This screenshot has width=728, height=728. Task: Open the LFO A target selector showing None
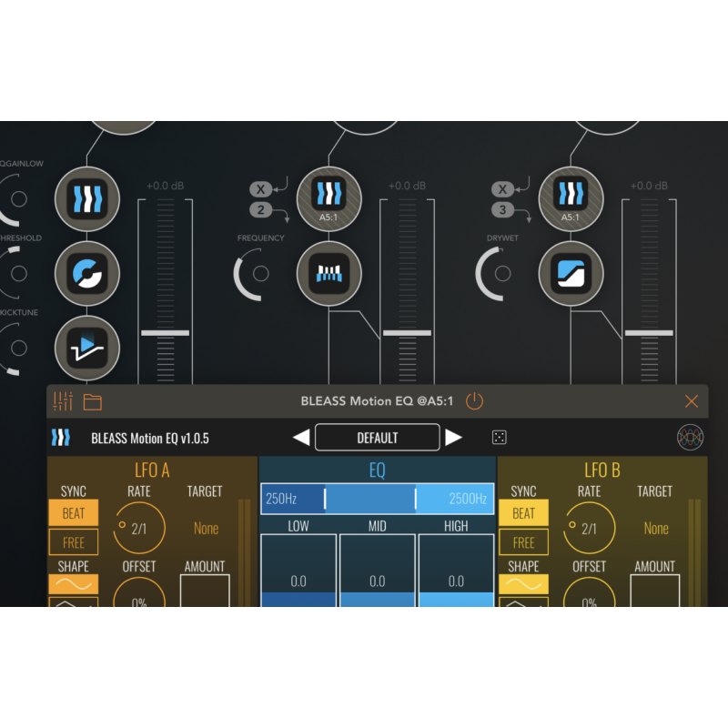206,529
